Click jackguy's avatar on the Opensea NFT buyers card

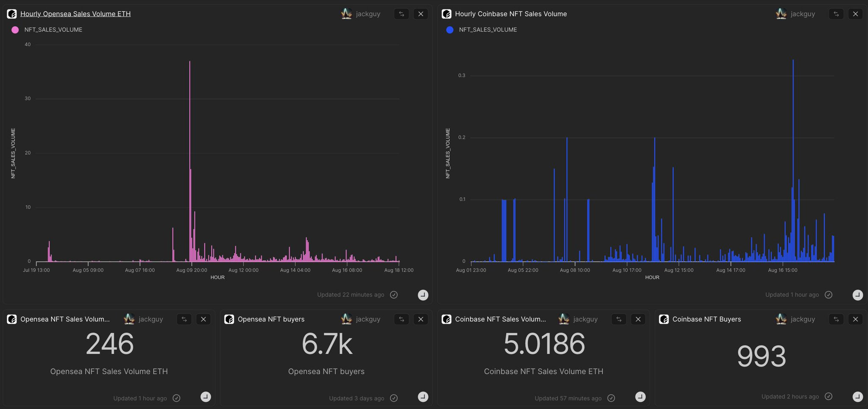click(346, 319)
